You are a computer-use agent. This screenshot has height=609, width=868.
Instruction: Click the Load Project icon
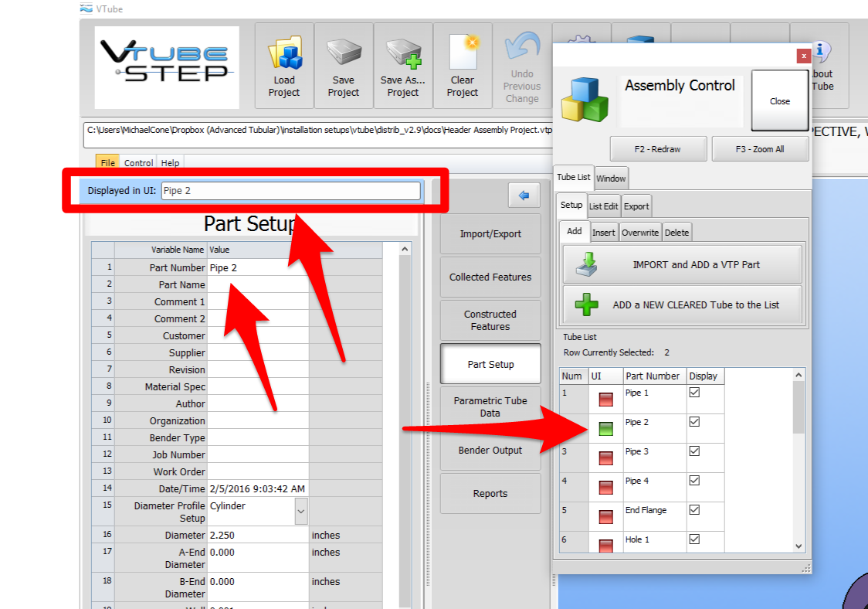(283, 66)
